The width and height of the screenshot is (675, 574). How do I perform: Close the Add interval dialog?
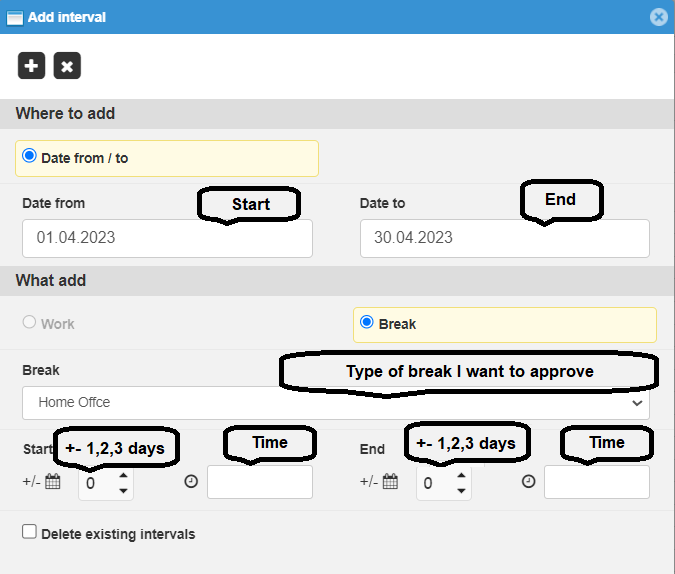pos(658,17)
